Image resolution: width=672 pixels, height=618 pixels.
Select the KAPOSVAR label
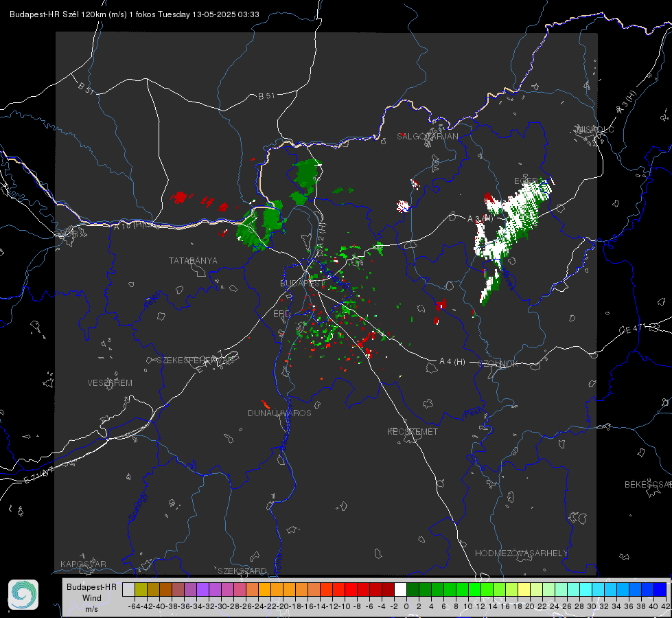(x=83, y=564)
